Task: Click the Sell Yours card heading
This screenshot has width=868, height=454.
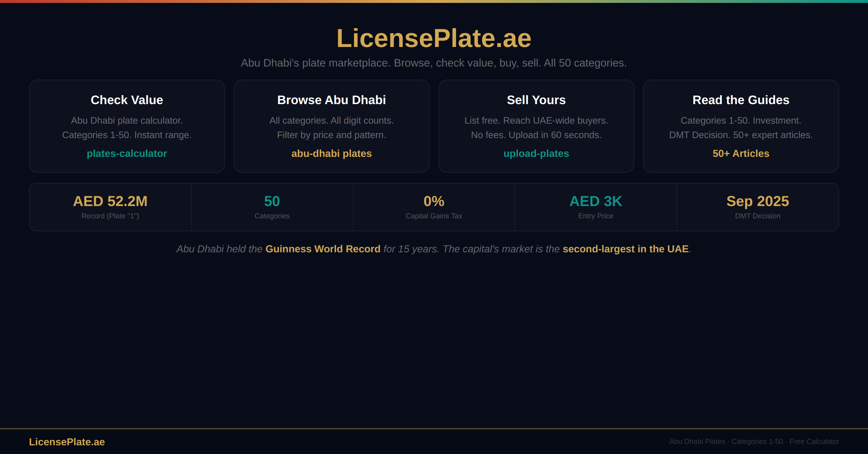Action: tap(536, 100)
